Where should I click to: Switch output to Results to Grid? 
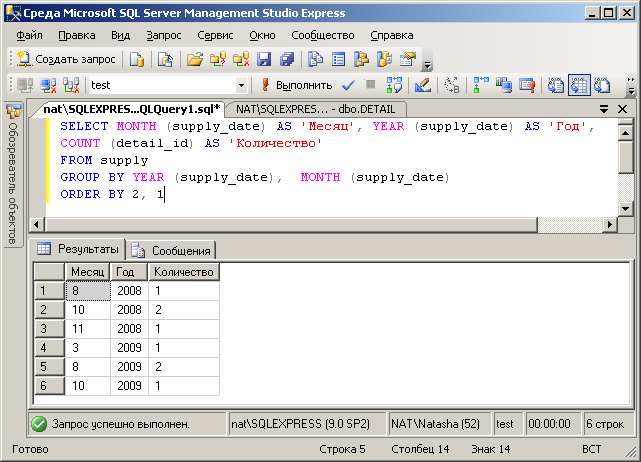click(x=579, y=85)
